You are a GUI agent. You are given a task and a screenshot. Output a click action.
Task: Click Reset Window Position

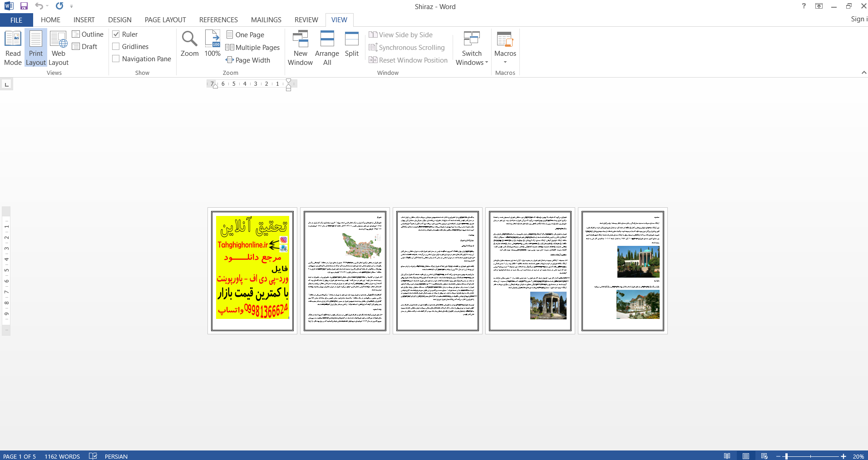coord(408,60)
